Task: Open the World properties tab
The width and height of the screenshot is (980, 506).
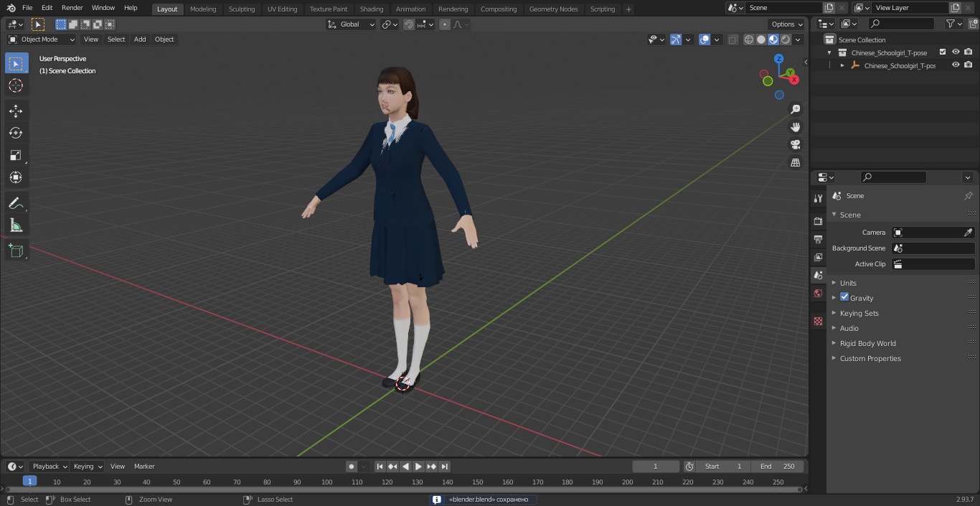Action: (818, 293)
